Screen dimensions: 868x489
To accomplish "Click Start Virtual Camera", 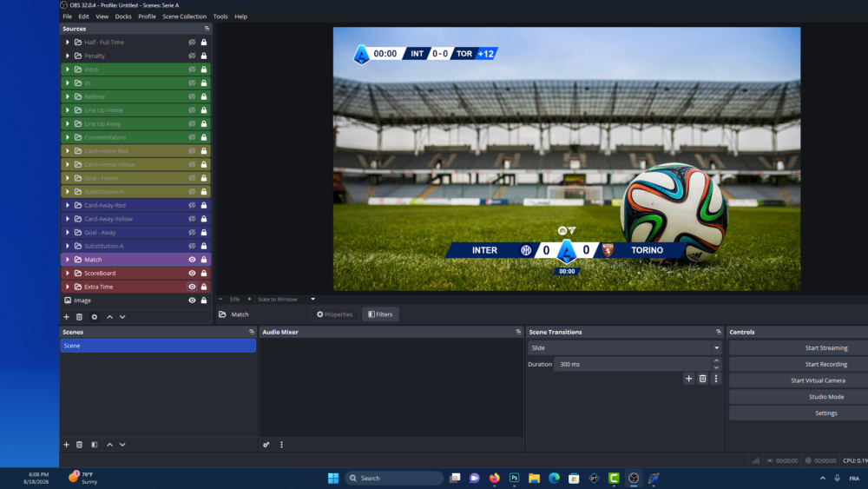I will [x=818, y=380].
